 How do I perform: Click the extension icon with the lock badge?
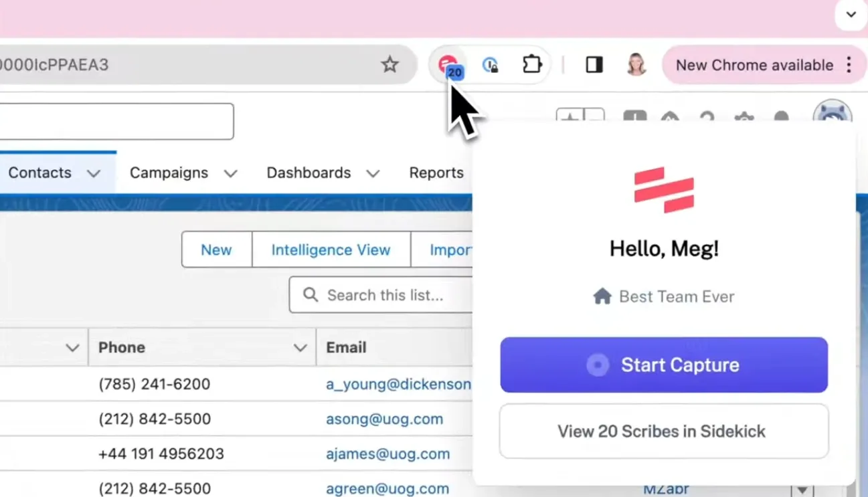pos(491,65)
